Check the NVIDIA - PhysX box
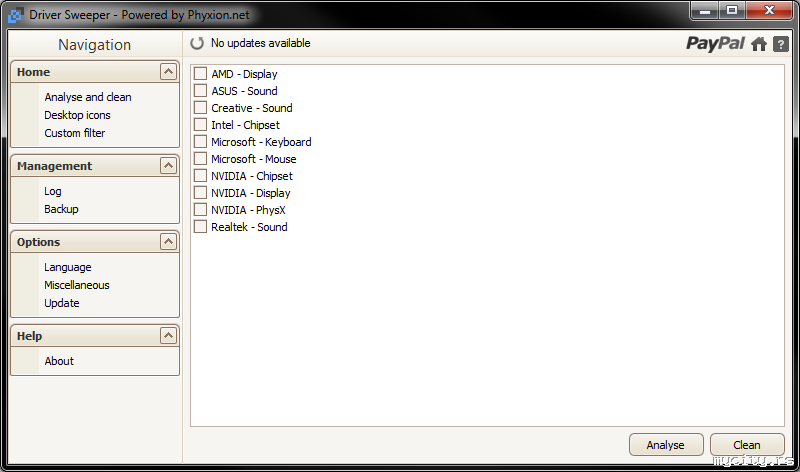The image size is (800, 472). click(x=201, y=210)
